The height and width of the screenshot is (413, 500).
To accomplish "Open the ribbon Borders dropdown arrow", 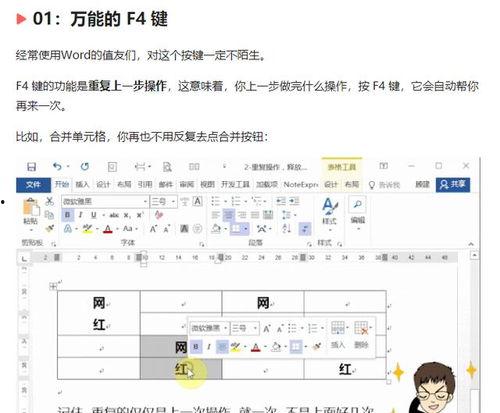I will [x=246, y=229].
